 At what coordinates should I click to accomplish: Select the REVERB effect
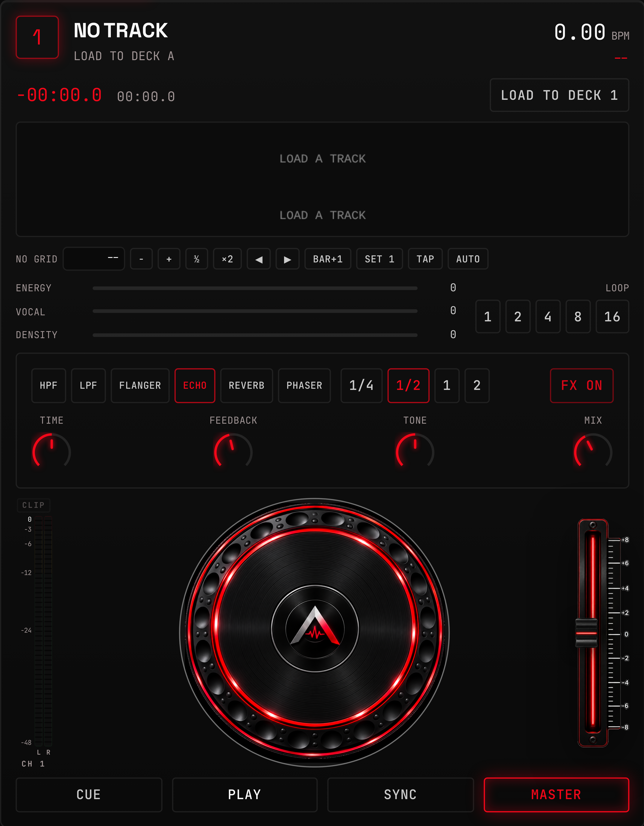[247, 385]
